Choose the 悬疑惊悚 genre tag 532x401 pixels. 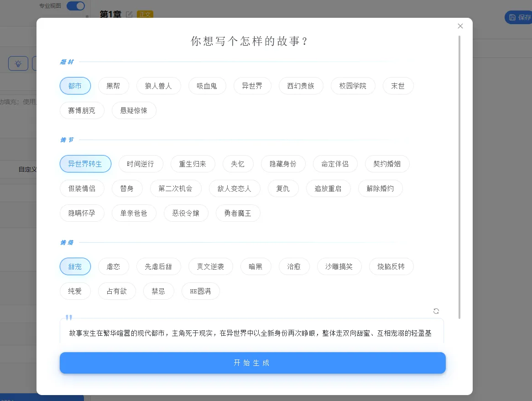coord(134,110)
